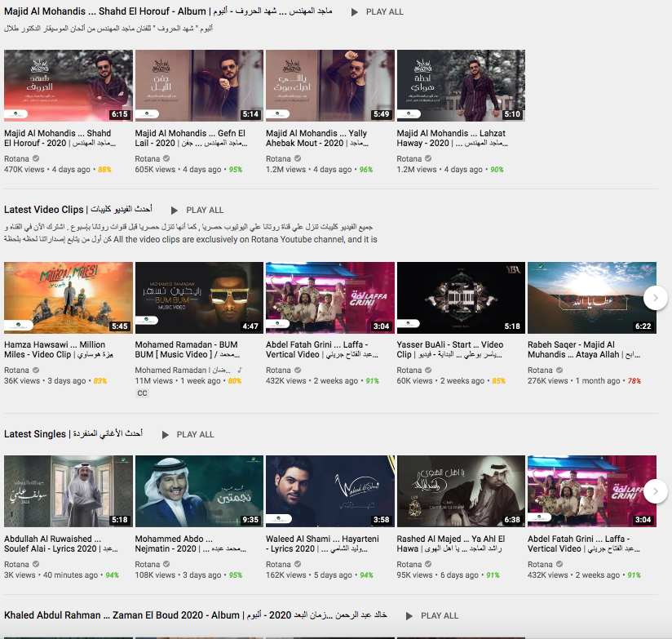This screenshot has width=672, height=639.
Task: Click verified badge beside Rotana under Soulef Alai
Action: [x=36, y=565]
